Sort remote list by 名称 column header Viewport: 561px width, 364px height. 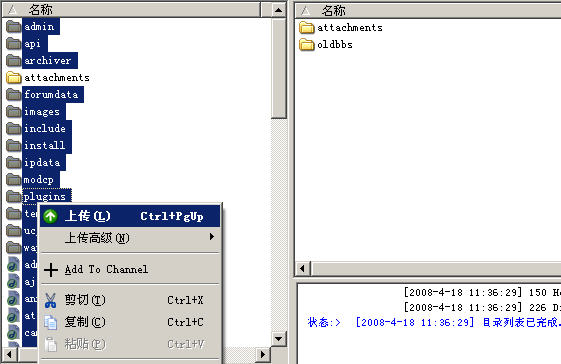428,11
